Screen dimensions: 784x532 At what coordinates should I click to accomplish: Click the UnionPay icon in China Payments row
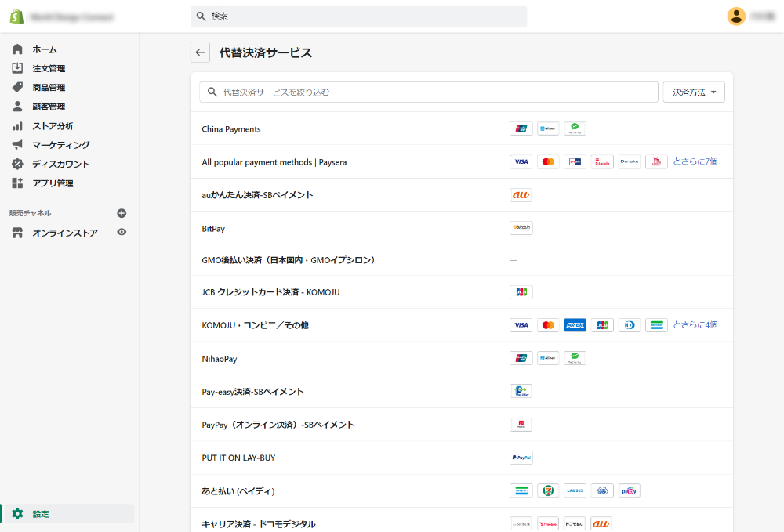point(521,128)
